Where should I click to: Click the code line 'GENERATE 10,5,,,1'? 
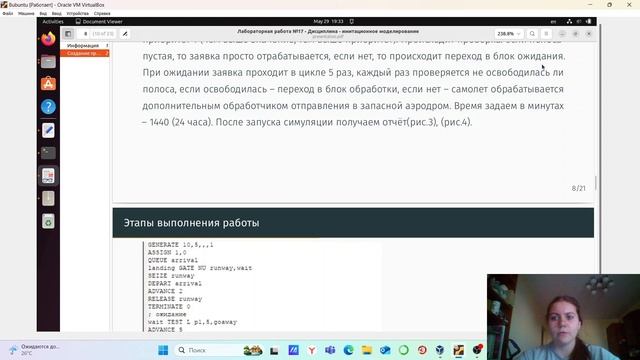tap(180, 244)
